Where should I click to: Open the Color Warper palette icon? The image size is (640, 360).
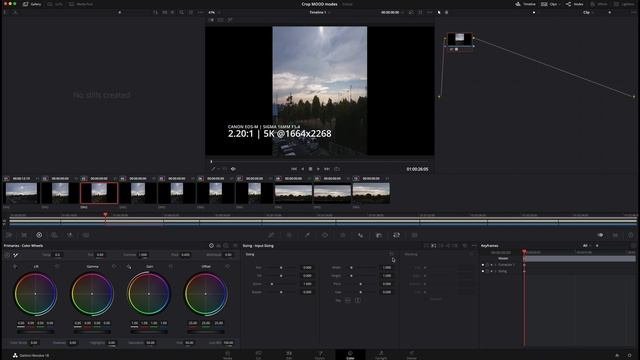pyautogui.click(x=289, y=235)
